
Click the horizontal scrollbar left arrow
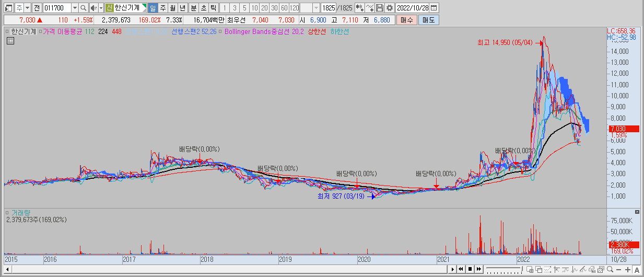(8, 269)
